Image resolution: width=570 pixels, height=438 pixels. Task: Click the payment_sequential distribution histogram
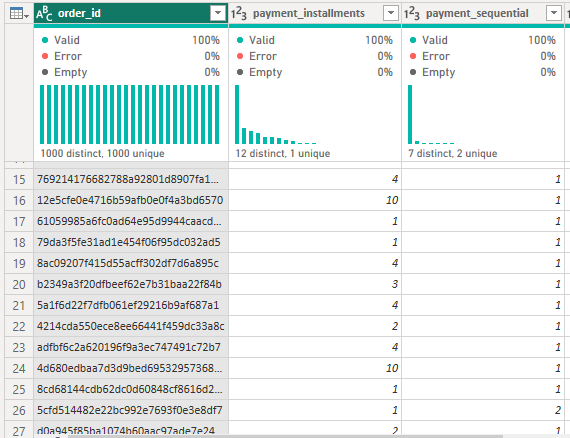pyautogui.click(x=431, y=114)
